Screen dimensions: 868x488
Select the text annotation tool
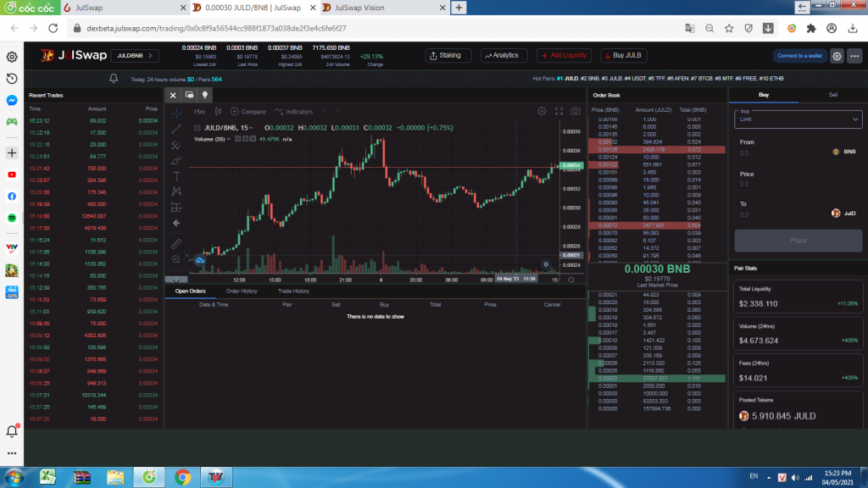(x=176, y=175)
